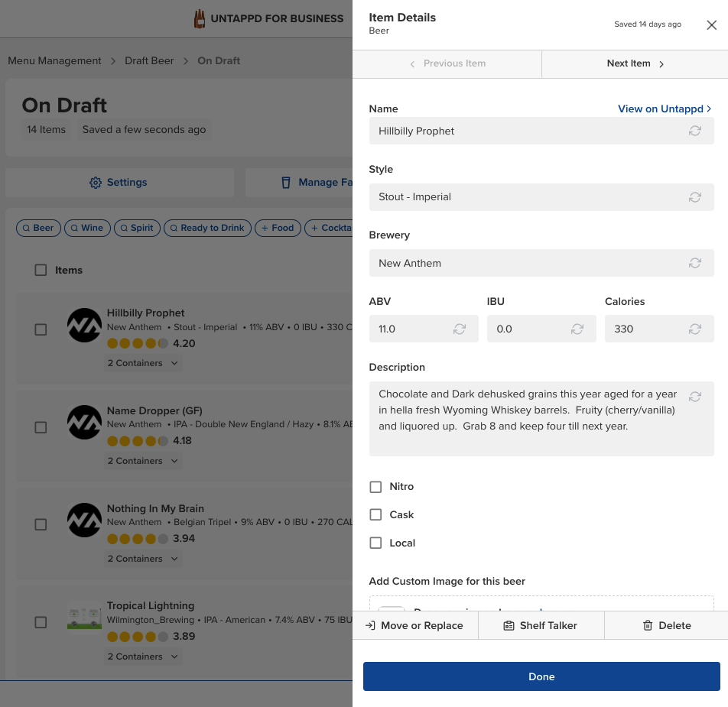Check the Cask option
This screenshot has height=707, width=728.
375,515
